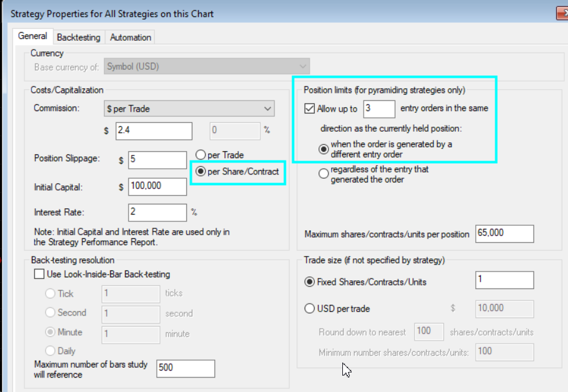Select regardless of the entry that generated option
The image size is (568, 392).
(x=323, y=174)
